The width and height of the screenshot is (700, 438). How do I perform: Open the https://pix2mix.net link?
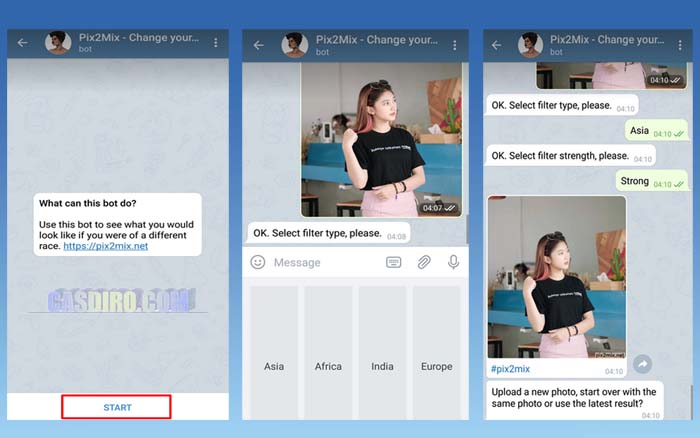106,246
